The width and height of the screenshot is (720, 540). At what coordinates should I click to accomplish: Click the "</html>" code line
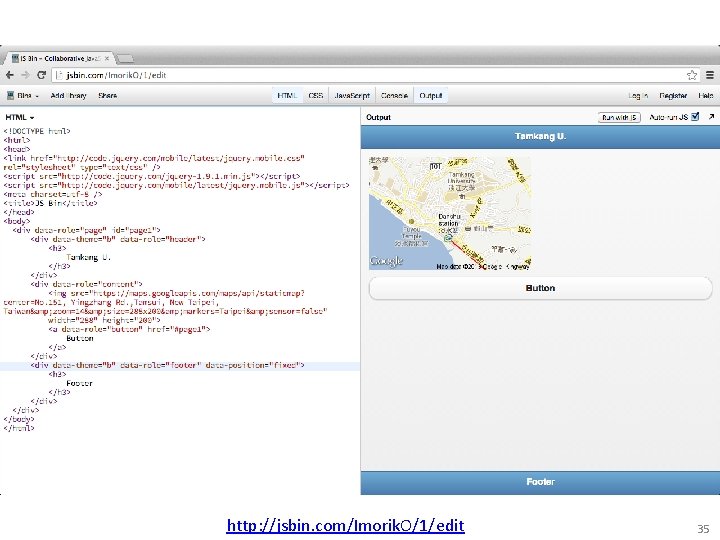click(x=19, y=428)
